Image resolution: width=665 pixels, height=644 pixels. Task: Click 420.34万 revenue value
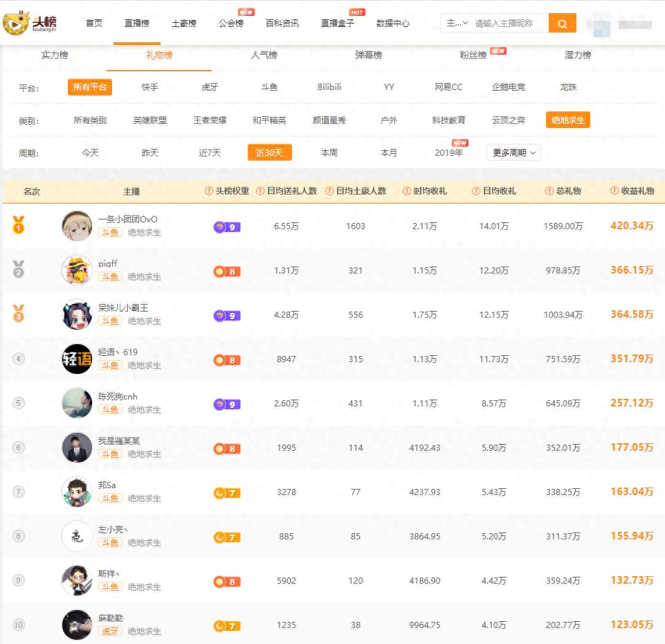click(x=632, y=226)
